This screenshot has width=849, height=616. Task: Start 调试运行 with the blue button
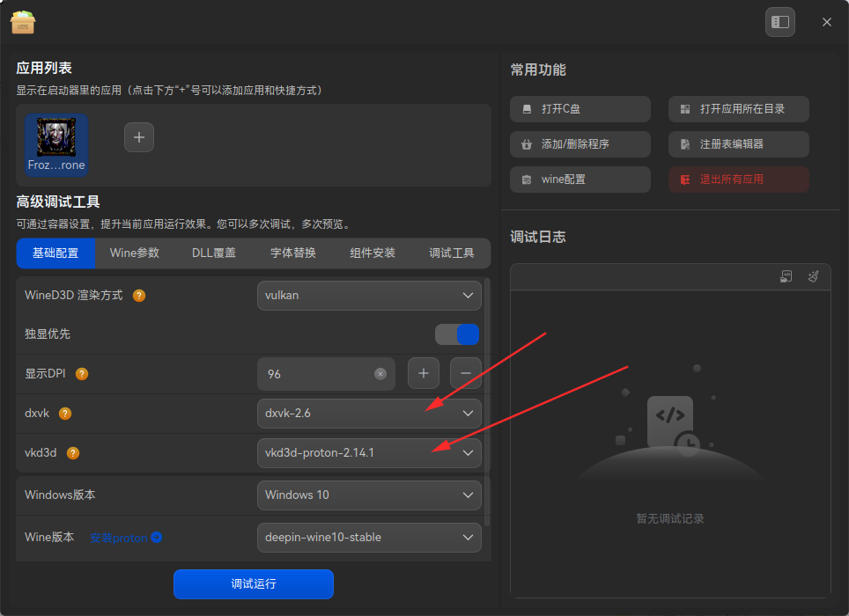254,584
